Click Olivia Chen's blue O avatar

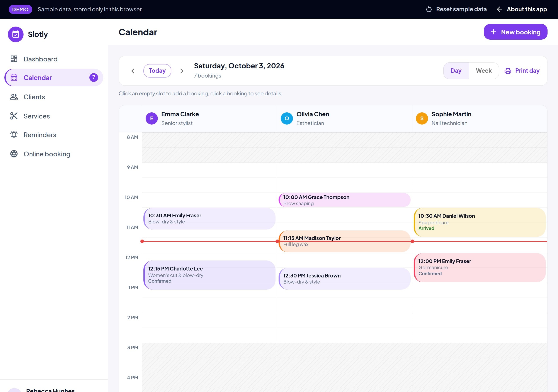[x=287, y=118]
